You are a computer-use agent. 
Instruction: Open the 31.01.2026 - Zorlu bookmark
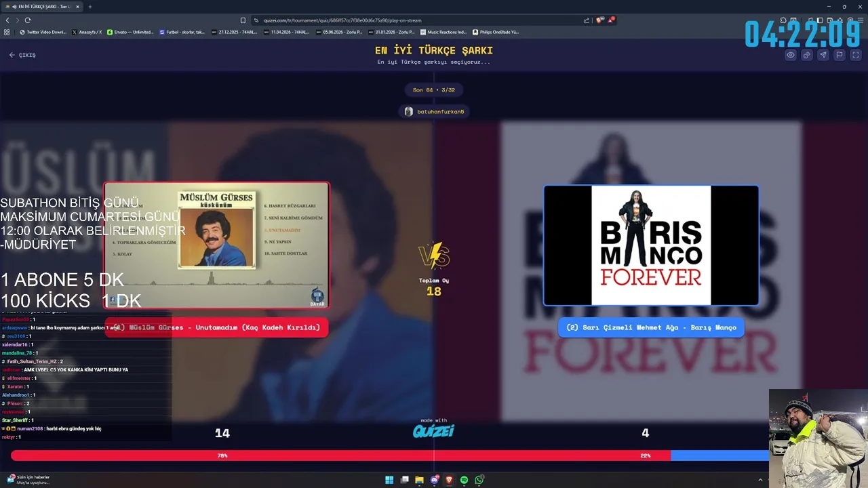[391, 32]
